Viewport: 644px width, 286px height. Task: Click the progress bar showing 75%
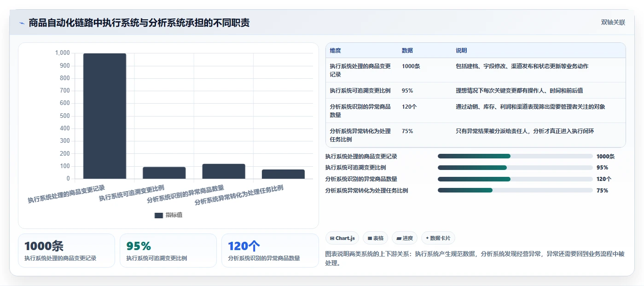(x=515, y=191)
